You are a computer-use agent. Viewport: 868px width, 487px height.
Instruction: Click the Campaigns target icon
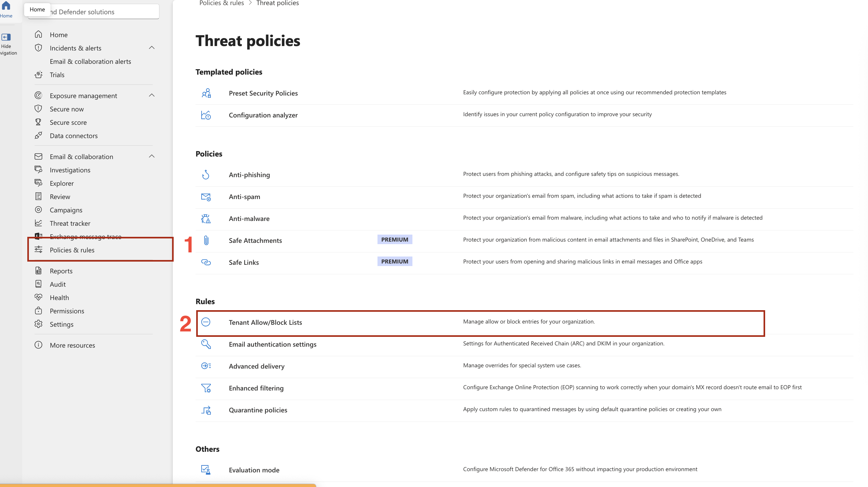[x=38, y=210]
